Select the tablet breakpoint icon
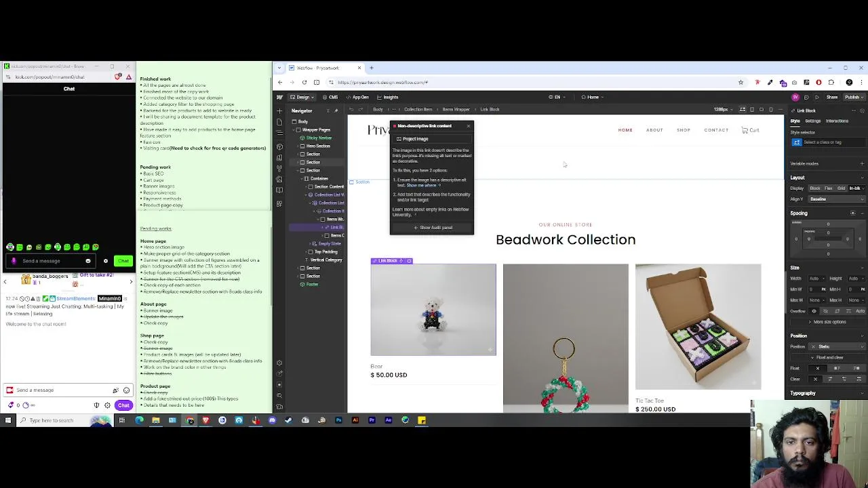The width and height of the screenshot is (868, 488). 752,110
